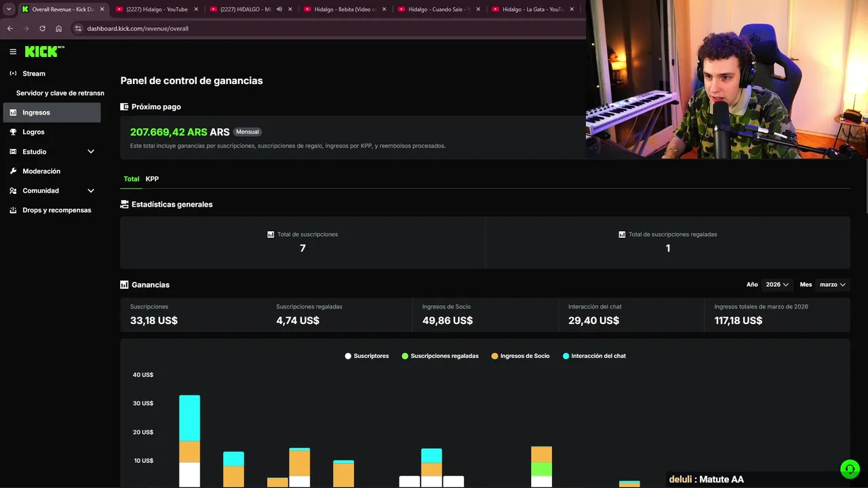Image resolution: width=868 pixels, height=488 pixels.
Task: Go back with browser back arrow
Action: click(x=9, y=28)
